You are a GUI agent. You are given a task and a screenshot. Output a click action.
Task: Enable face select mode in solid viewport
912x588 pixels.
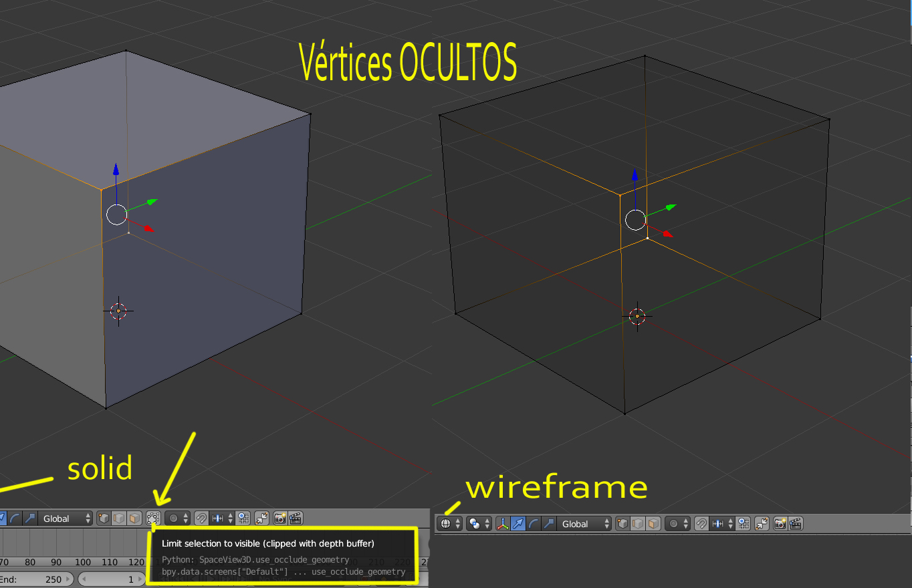click(x=134, y=518)
